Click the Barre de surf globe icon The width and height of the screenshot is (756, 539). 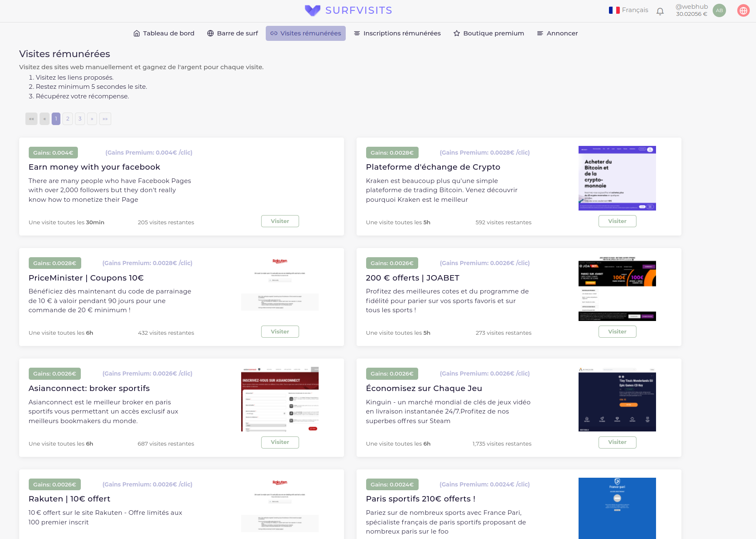pos(210,33)
